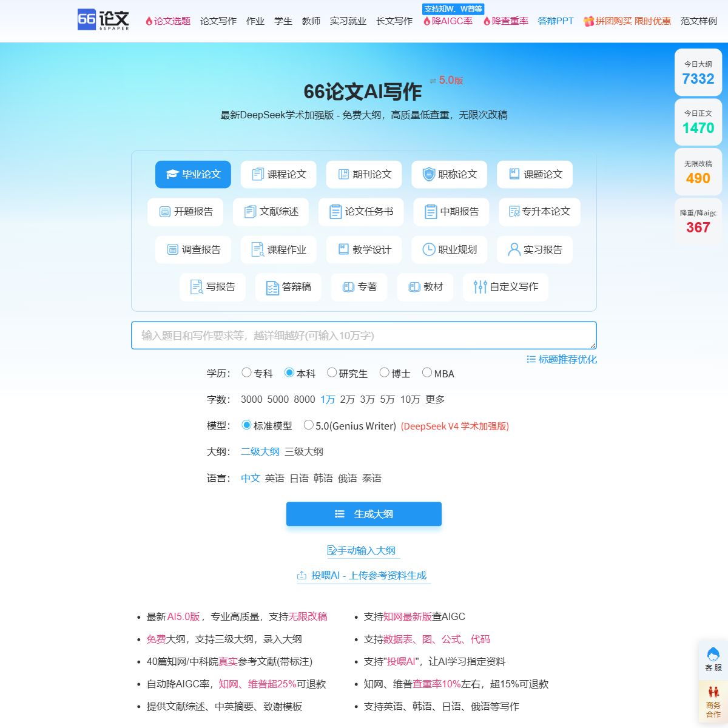Click the person icon beside 实习报告
The width and height of the screenshot is (728, 728).
tap(514, 249)
